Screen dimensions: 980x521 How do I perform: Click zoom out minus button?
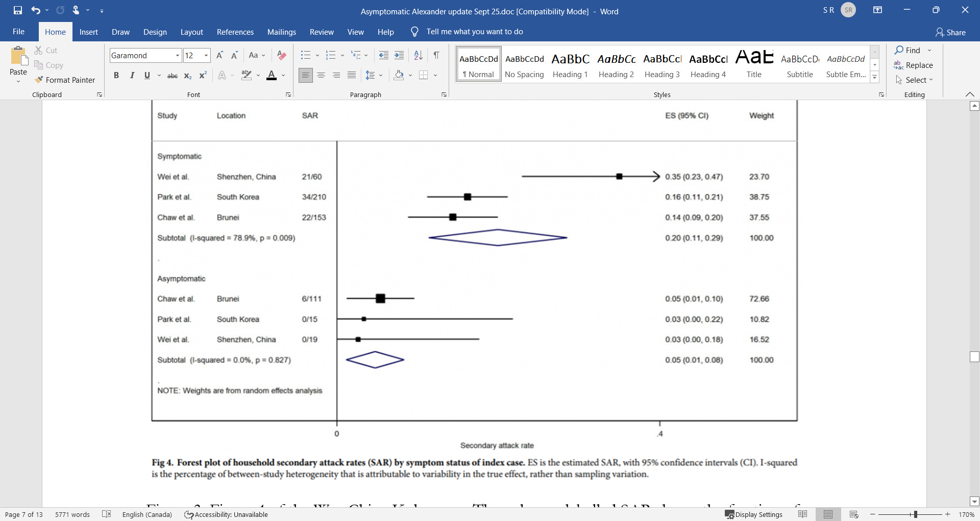[872, 514]
